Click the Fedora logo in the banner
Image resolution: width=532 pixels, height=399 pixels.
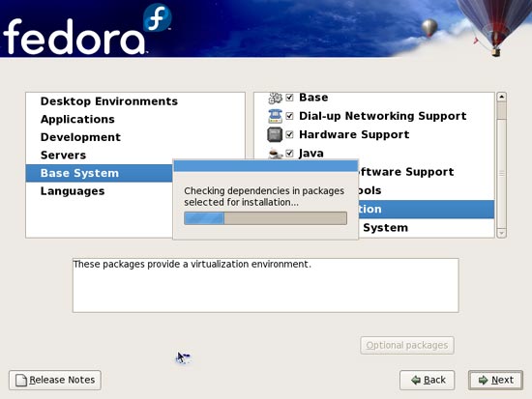pyautogui.click(x=87, y=30)
